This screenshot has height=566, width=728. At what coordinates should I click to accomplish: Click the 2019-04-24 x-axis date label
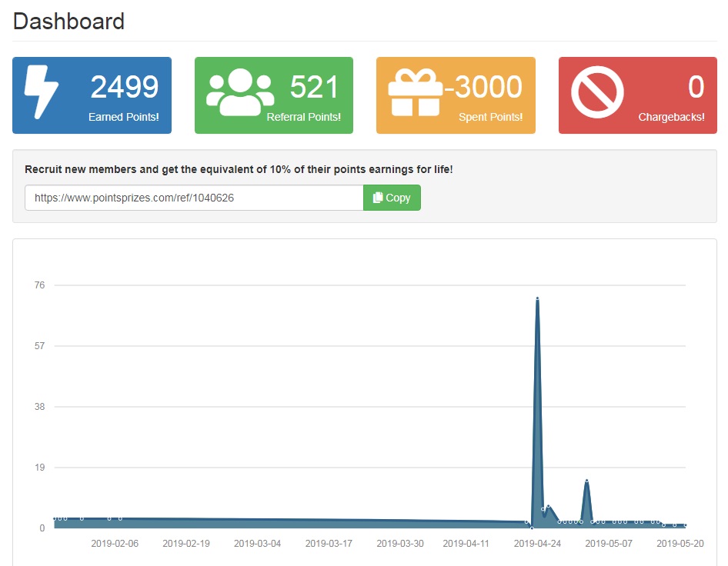537,544
